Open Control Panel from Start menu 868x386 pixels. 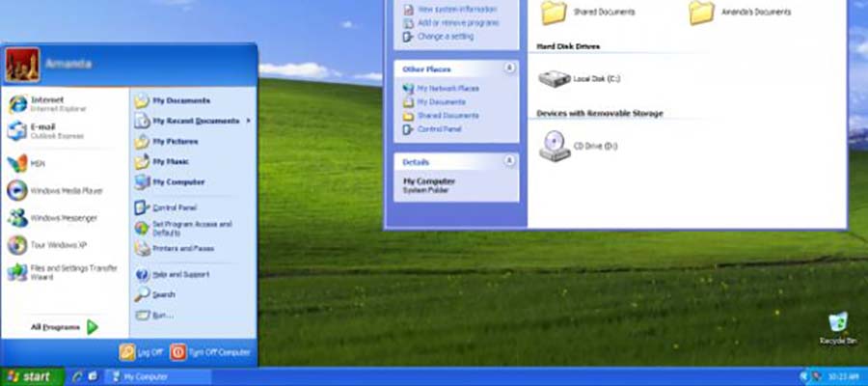(193, 207)
